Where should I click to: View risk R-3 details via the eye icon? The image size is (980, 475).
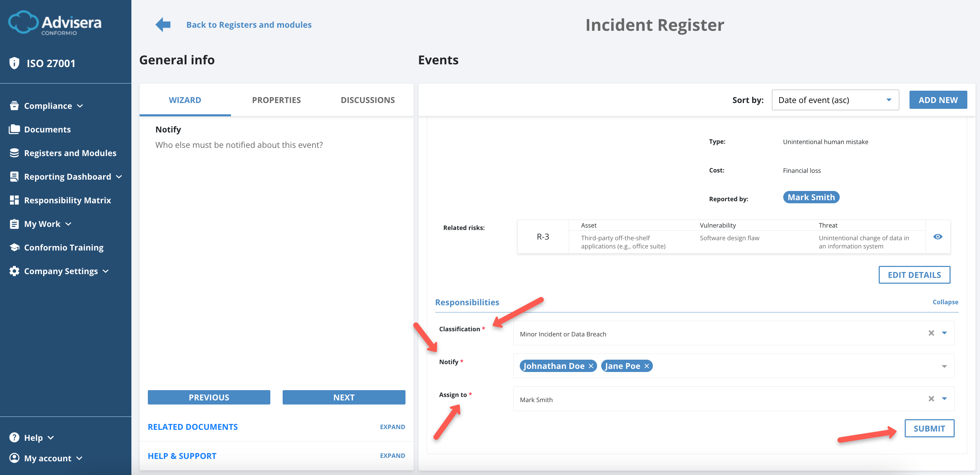(x=938, y=236)
